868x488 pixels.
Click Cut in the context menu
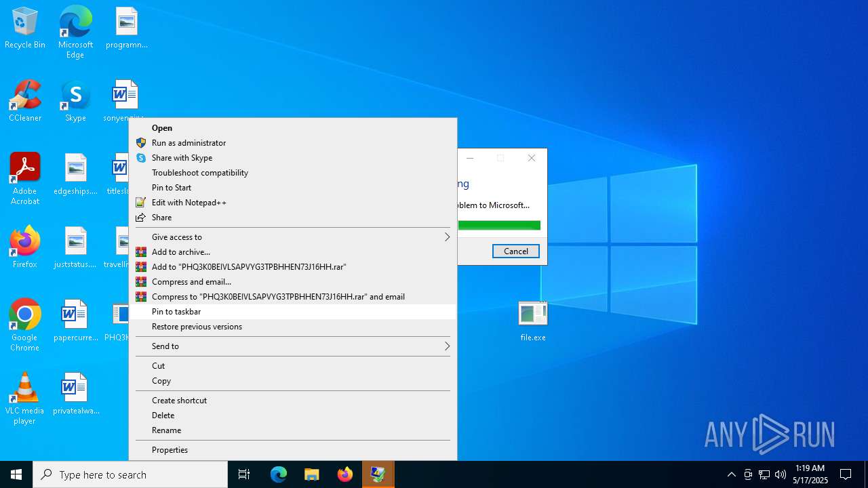(292, 366)
